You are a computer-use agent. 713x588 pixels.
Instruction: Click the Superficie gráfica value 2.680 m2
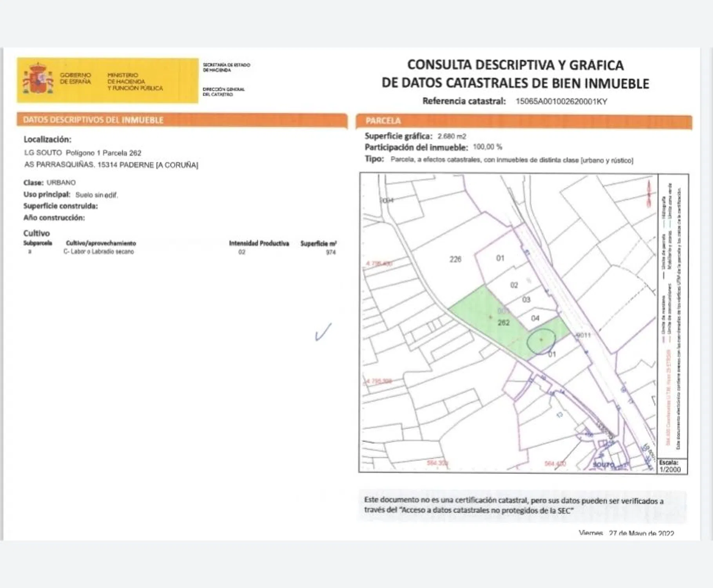tap(452, 136)
